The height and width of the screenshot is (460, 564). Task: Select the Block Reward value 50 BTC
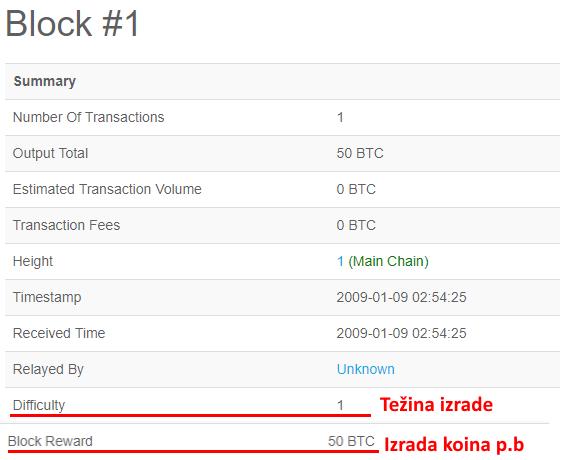pyautogui.click(x=351, y=441)
